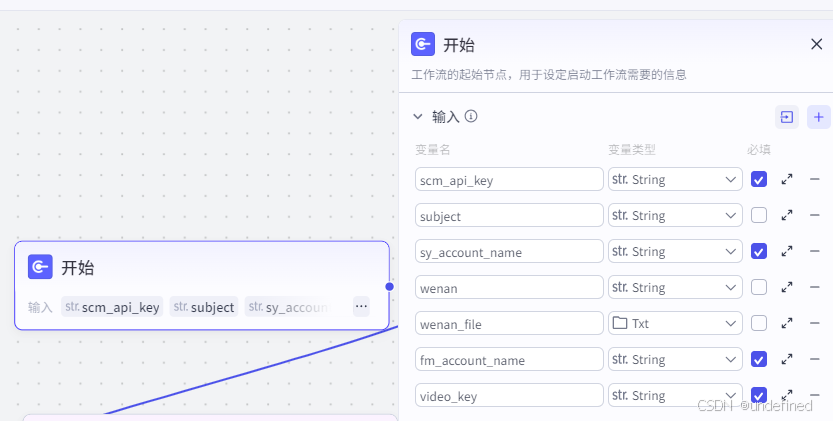Edit the wenan variable name field
The width and height of the screenshot is (833, 421).
pos(509,287)
